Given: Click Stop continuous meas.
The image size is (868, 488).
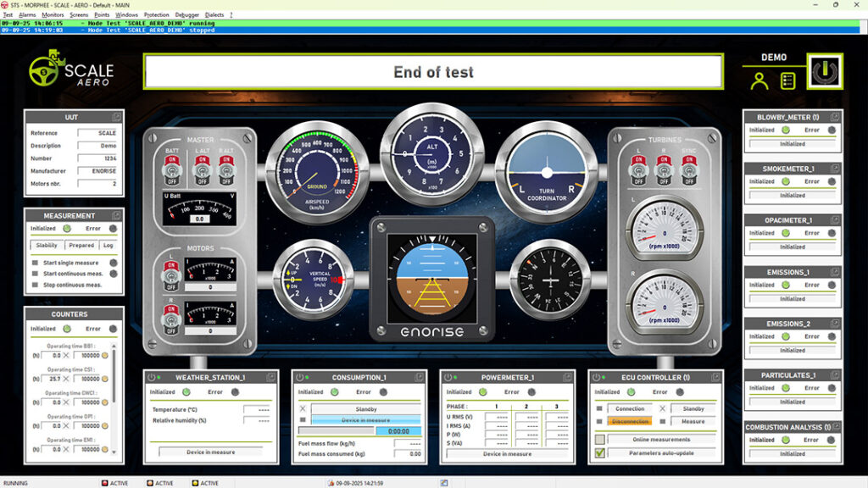Looking at the screenshot, I should click(x=73, y=285).
